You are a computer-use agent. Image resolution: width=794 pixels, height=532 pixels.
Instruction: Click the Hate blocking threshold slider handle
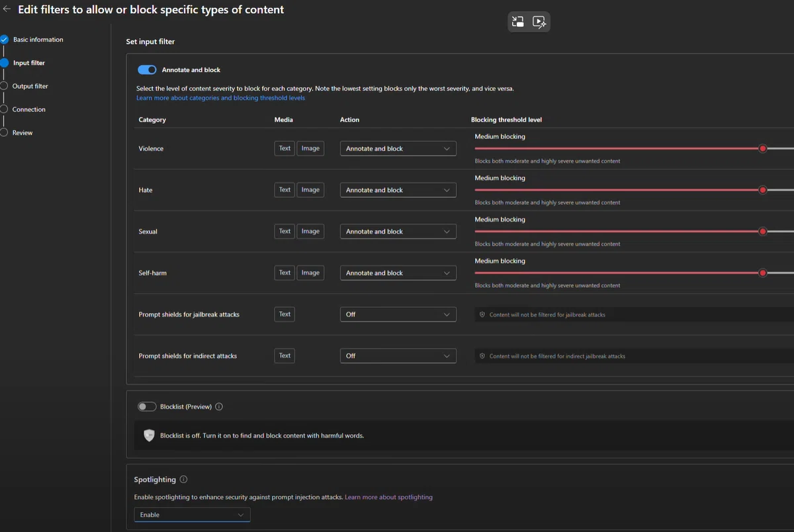tap(763, 190)
